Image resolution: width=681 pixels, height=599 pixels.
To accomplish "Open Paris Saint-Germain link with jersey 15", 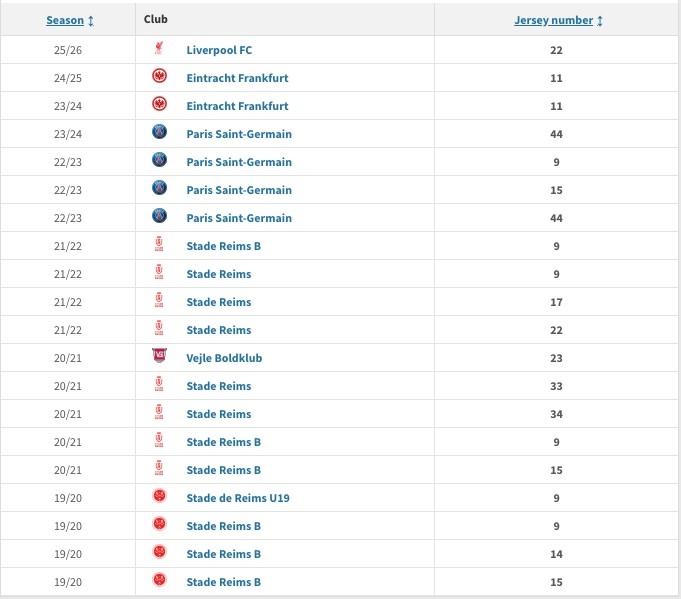I will pyautogui.click(x=239, y=190).
